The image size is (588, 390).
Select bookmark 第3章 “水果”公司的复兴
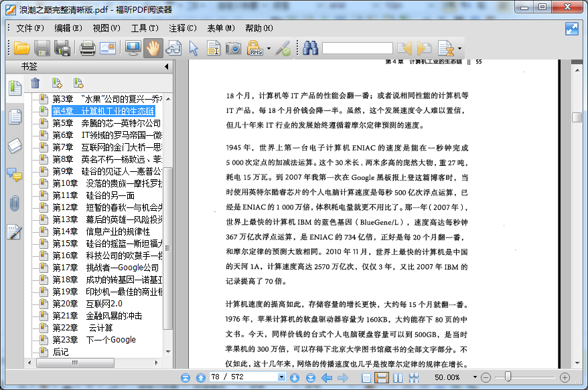click(106, 99)
